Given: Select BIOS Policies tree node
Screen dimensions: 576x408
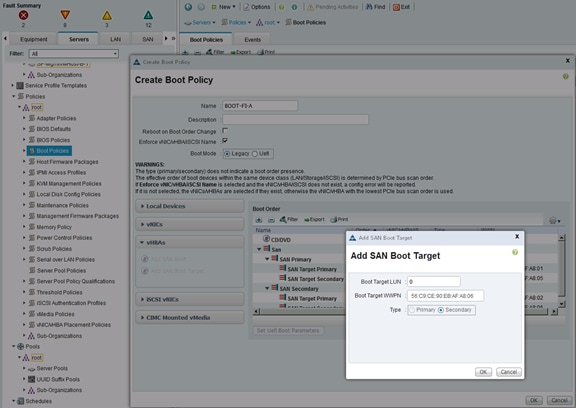Looking at the screenshot, I should pos(53,140).
